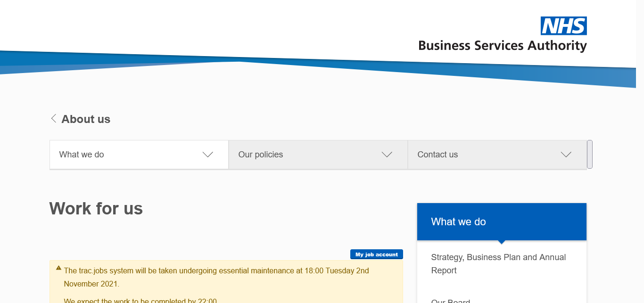Open the Our Board sidebar link
Viewport: 644px width, 303px height.
pos(450,300)
